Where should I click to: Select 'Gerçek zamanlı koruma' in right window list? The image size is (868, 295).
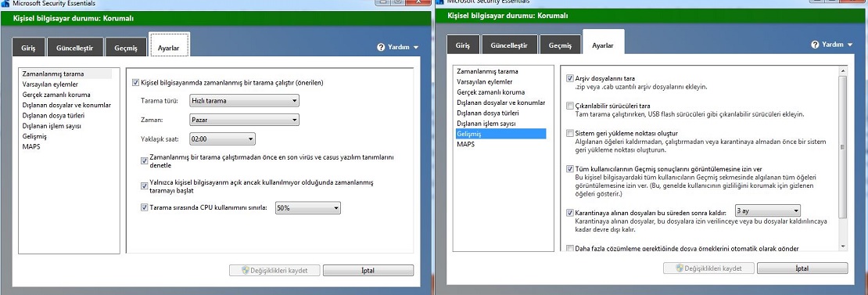[x=490, y=92]
